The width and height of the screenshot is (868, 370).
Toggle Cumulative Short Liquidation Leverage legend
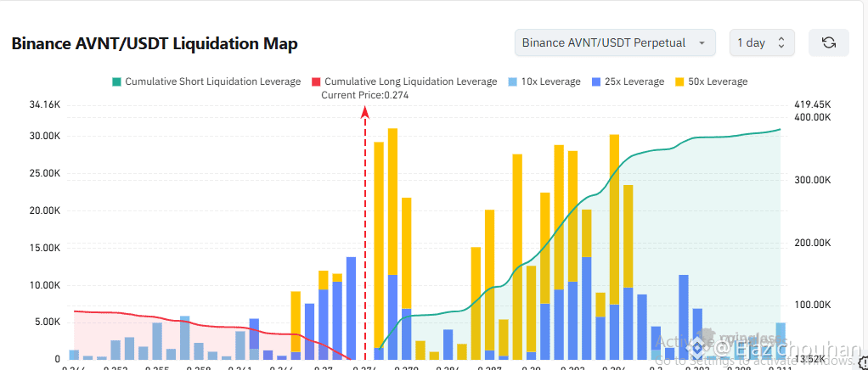pyautogui.click(x=206, y=81)
